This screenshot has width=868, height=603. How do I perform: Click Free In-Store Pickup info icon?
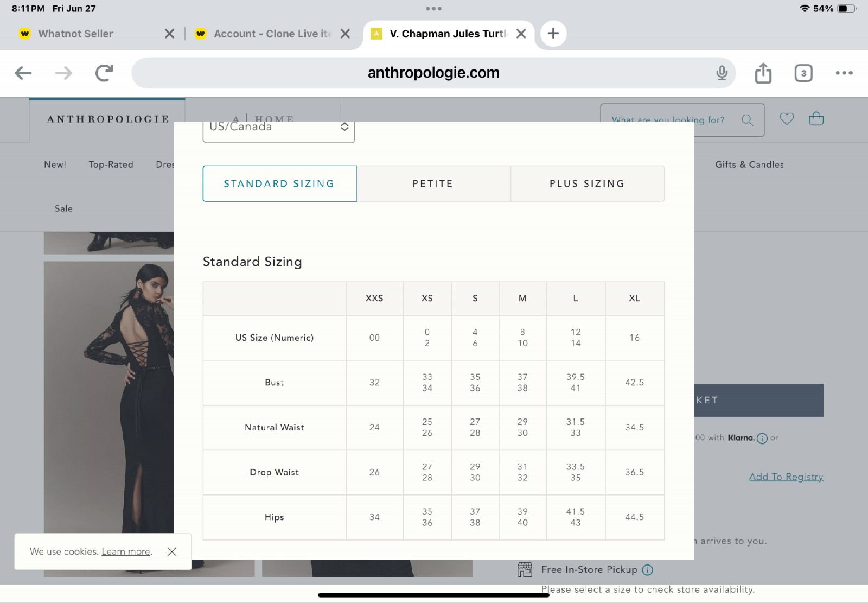click(x=647, y=570)
